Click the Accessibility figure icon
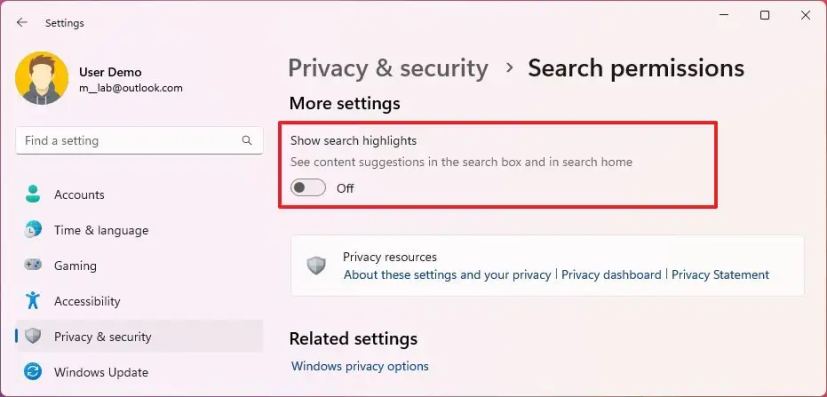Viewport: 827px width, 397px height. tap(33, 301)
